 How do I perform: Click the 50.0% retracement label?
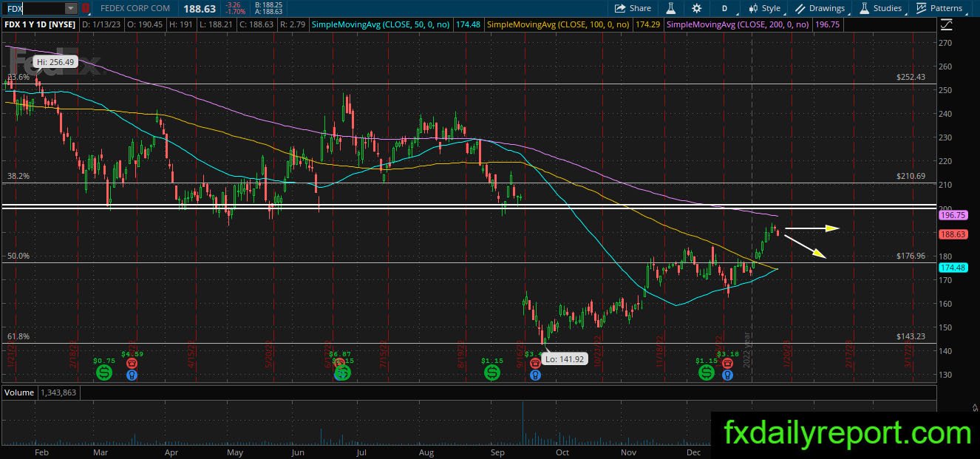(x=18, y=256)
